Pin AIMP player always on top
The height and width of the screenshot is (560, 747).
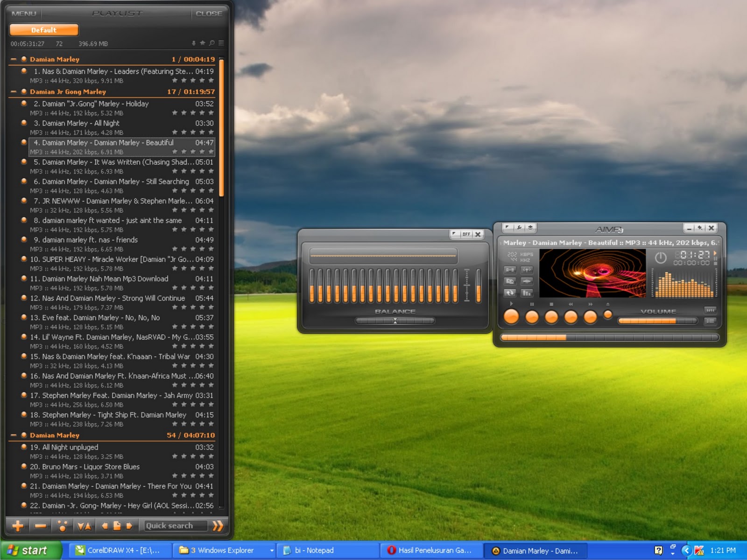(x=700, y=228)
